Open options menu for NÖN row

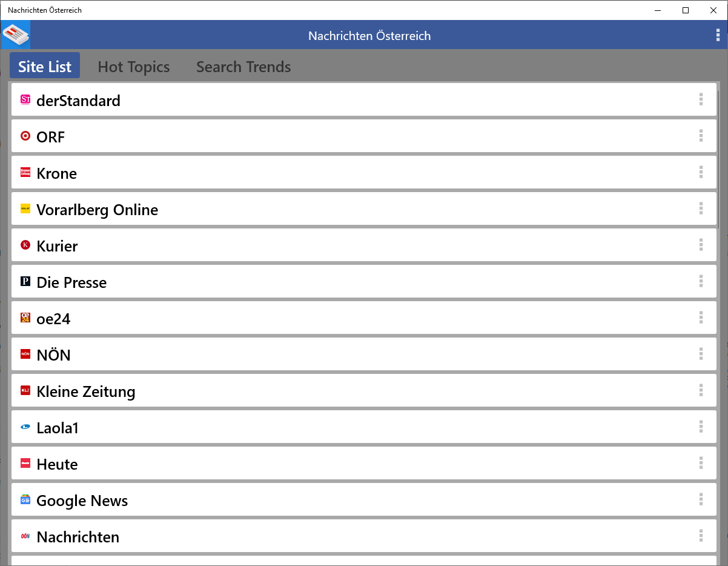pos(701,354)
